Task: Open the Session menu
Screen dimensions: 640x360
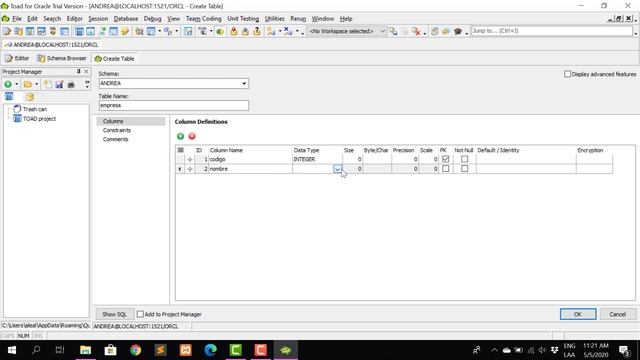Action: pyautogui.click(x=98, y=19)
